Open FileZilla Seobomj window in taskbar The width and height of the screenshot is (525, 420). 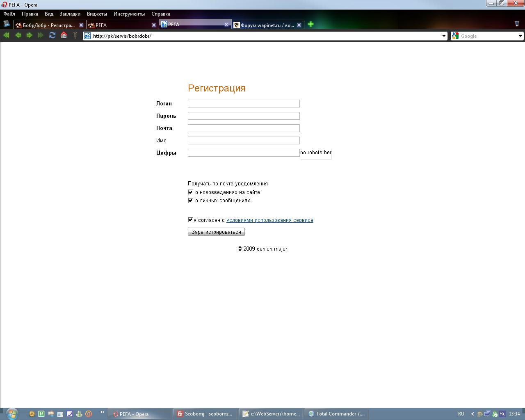204,414
